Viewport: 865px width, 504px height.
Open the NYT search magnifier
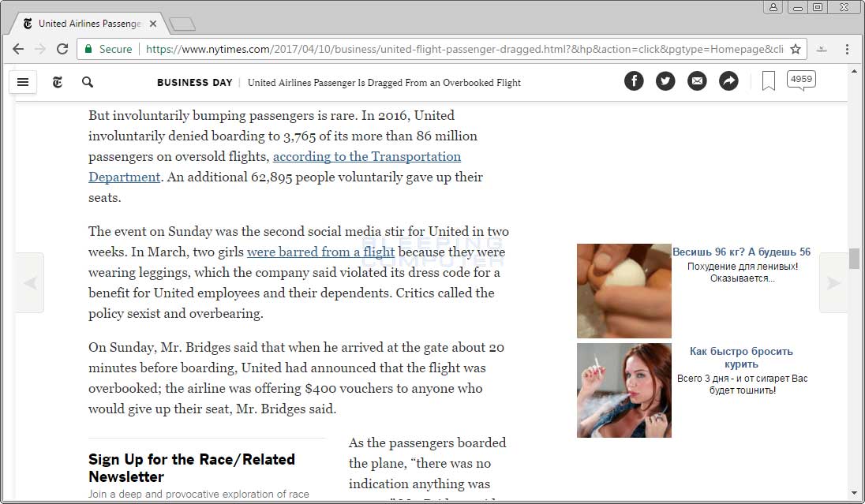pyautogui.click(x=87, y=82)
